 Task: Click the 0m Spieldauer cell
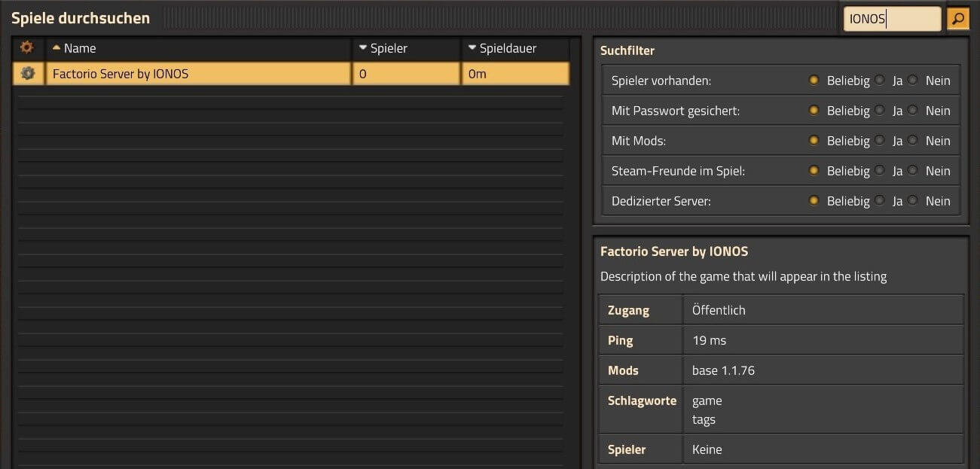[x=515, y=74]
